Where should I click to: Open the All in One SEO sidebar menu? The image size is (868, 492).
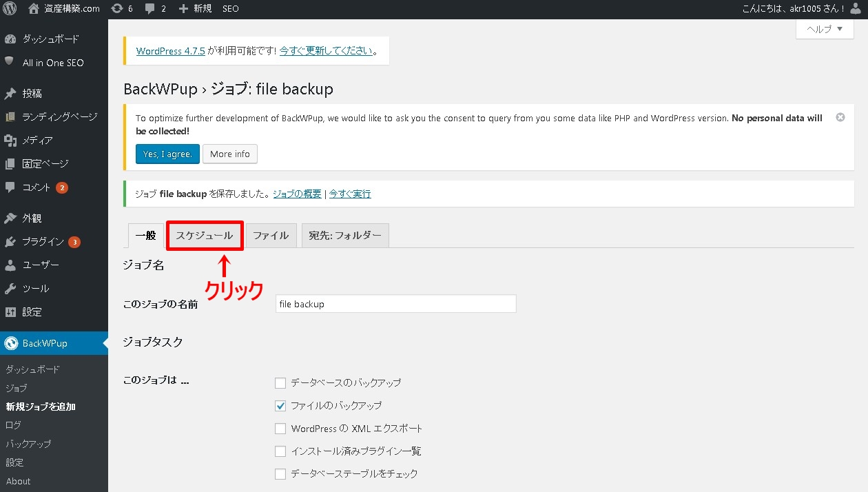pos(54,62)
